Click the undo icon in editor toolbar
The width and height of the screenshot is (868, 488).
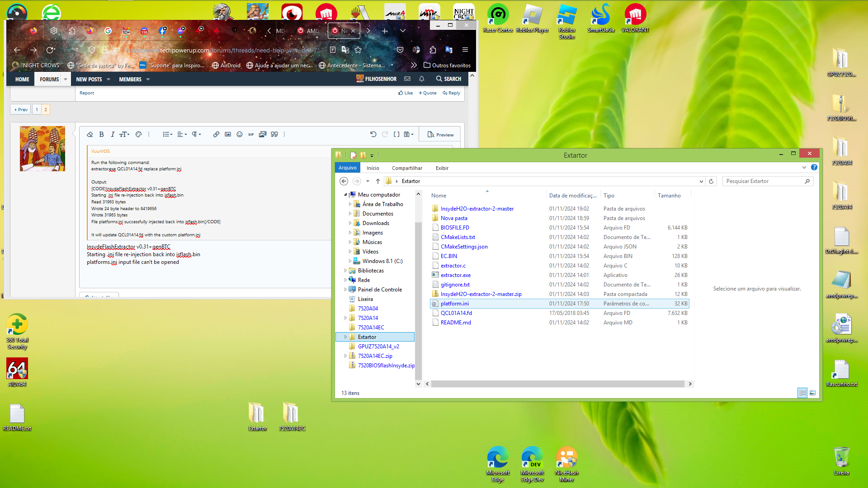[x=373, y=134]
